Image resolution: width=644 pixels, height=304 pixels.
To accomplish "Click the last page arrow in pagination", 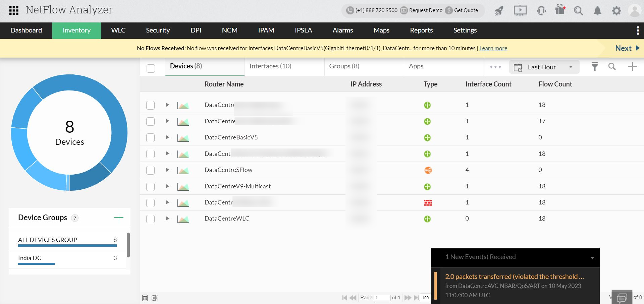I will pyautogui.click(x=416, y=298).
